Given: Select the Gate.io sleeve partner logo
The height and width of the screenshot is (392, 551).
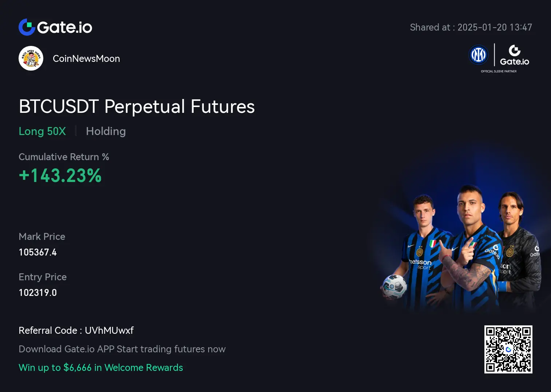Looking at the screenshot, I should 515,55.
